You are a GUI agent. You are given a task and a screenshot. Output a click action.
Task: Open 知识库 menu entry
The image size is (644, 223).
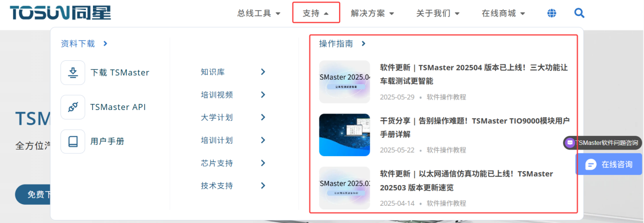(x=213, y=72)
